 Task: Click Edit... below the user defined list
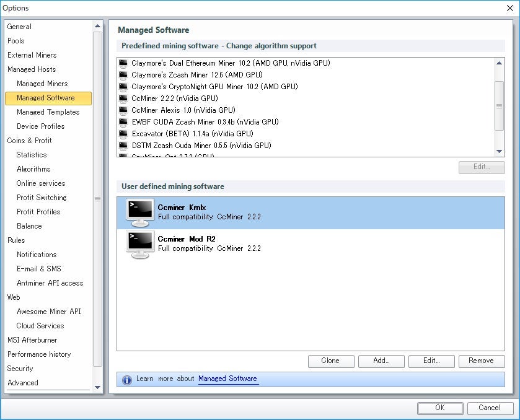[431, 361]
